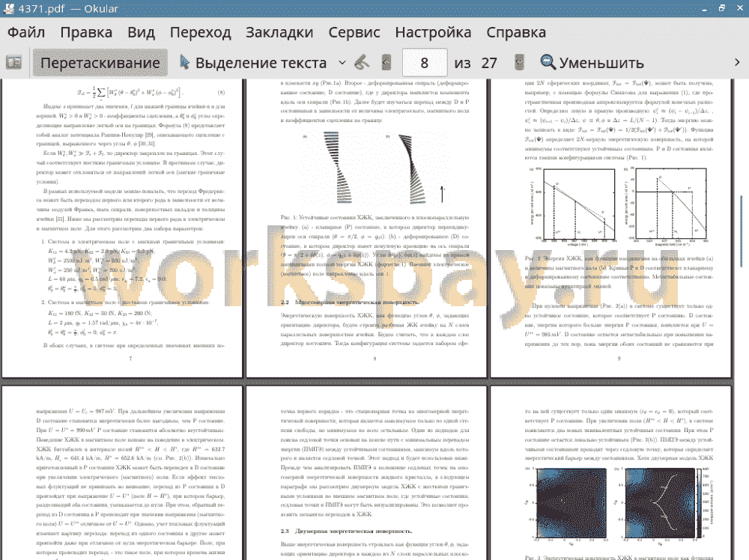Image resolution: width=749 pixels, height=560 pixels.
Task: Click the helix diagram in figure 1
Action: 375,168
